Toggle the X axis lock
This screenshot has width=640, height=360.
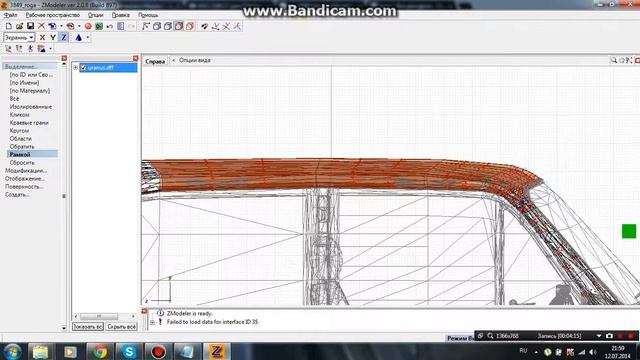point(42,38)
